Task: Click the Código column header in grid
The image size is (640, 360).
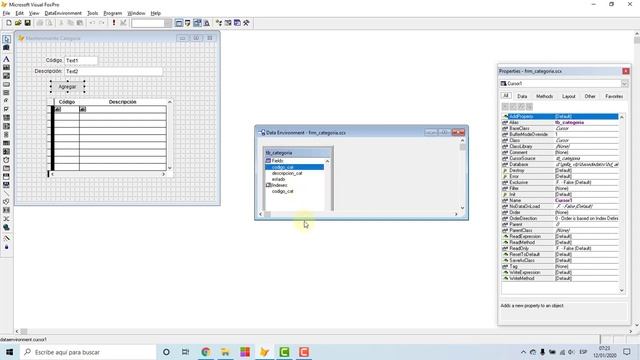Action: (67, 102)
